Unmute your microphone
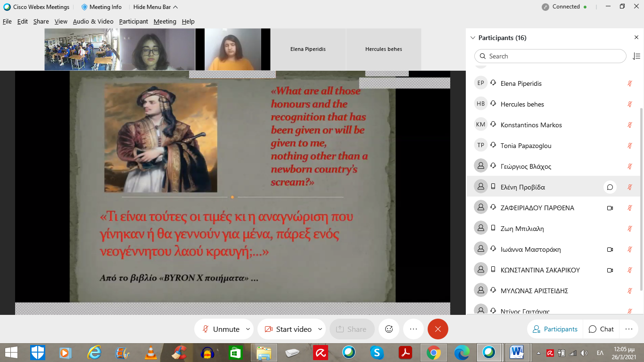Viewport: 644px width, 362px height. (221, 329)
